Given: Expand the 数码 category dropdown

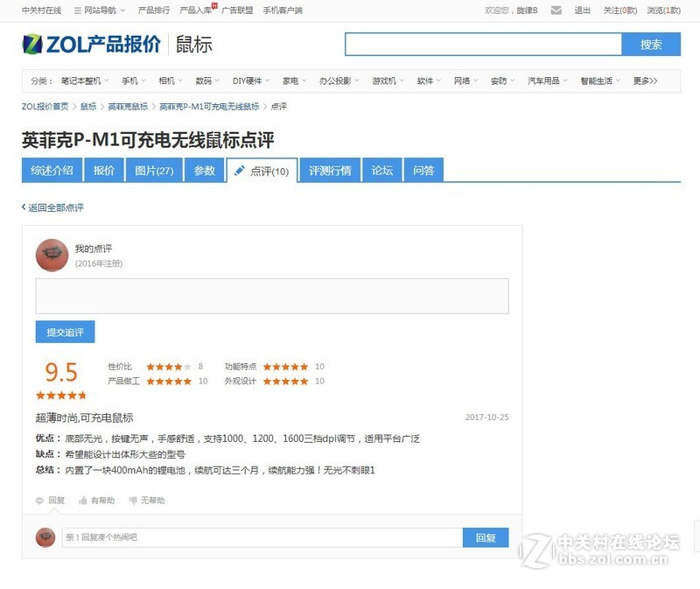Looking at the screenshot, I should click(x=207, y=81).
